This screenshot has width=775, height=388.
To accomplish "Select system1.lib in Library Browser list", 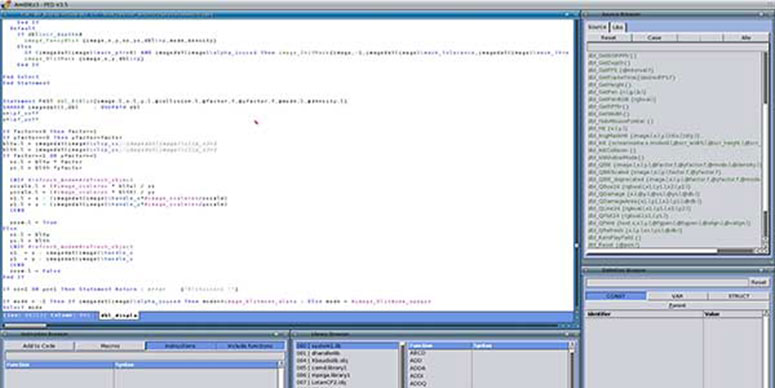I will tap(347, 346).
